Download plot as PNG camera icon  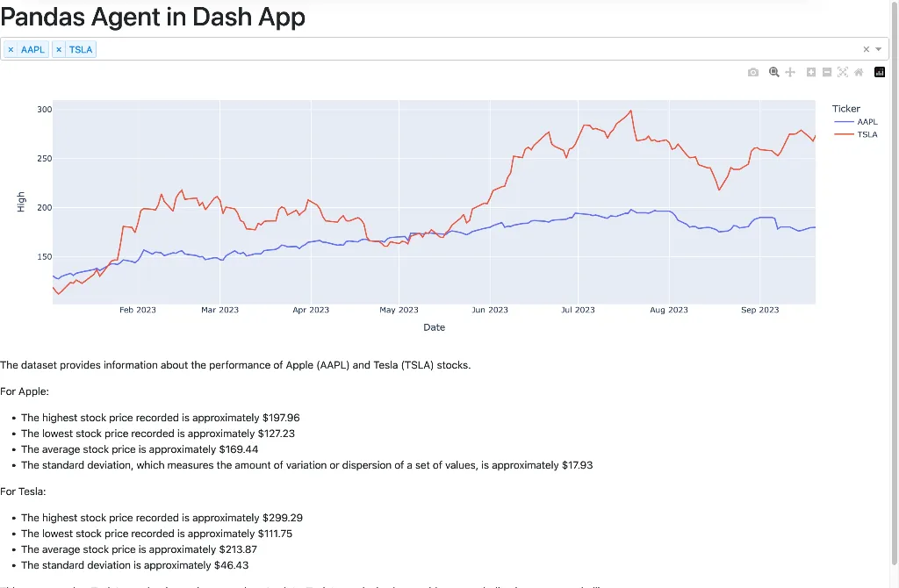click(x=753, y=72)
